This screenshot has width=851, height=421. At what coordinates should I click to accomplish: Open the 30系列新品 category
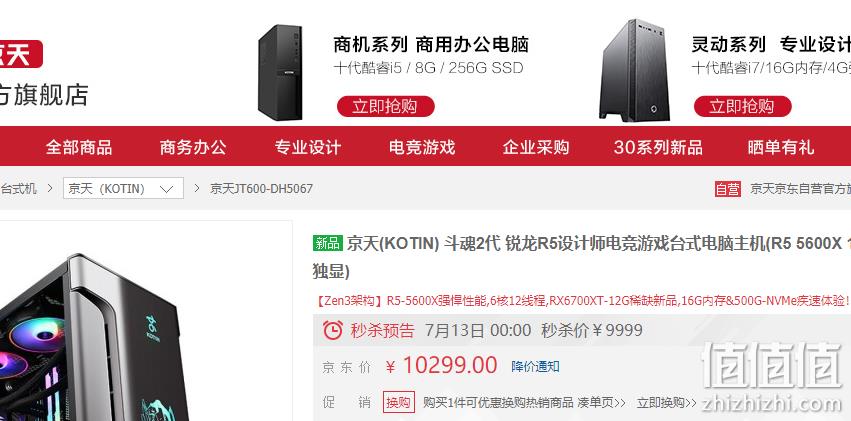click(658, 147)
